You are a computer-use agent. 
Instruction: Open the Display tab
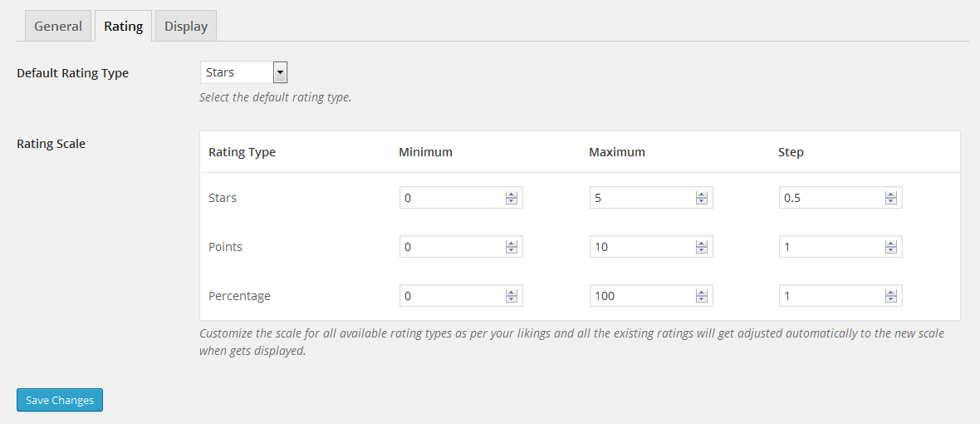click(x=186, y=26)
